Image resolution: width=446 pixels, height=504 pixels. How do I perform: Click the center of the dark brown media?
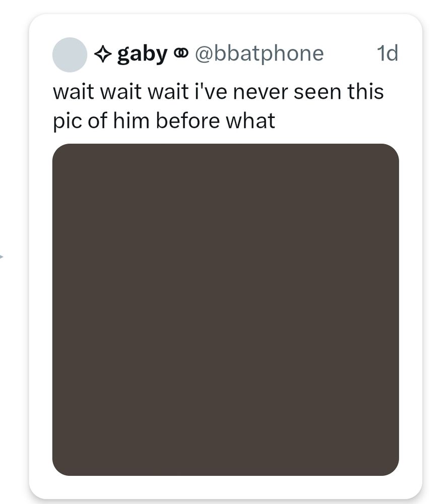pyautogui.click(x=226, y=309)
